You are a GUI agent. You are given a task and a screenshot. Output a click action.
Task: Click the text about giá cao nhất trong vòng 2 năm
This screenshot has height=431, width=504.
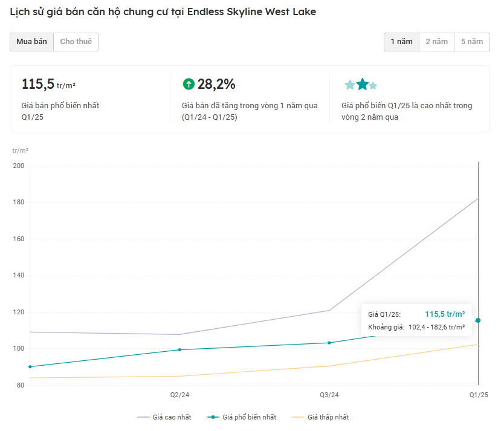pyautogui.click(x=407, y=111)
